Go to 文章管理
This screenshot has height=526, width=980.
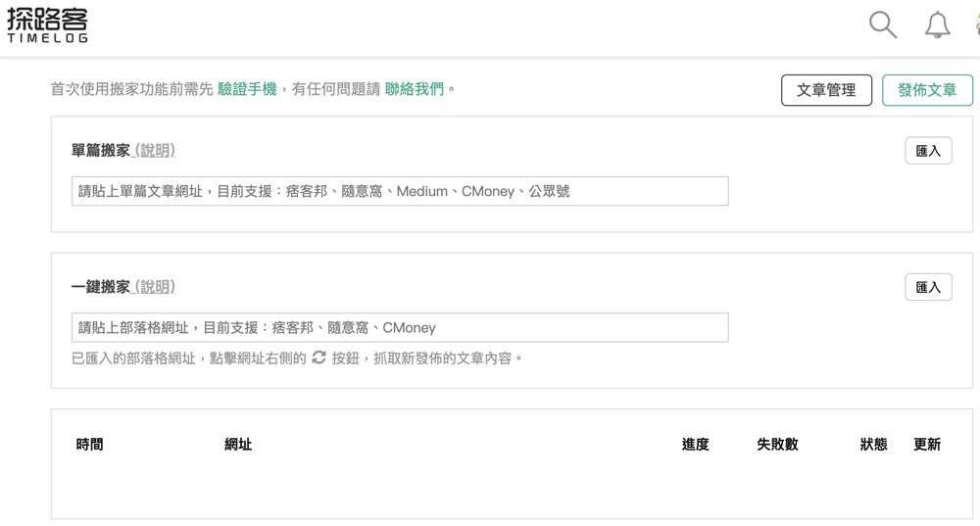[826, 90]
